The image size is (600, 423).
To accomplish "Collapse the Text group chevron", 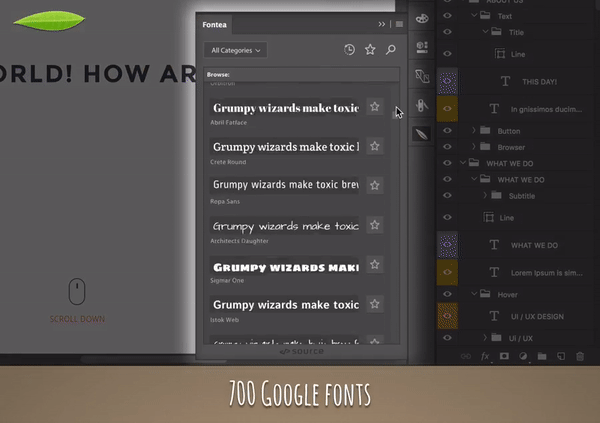I will [x=474, y=16].
